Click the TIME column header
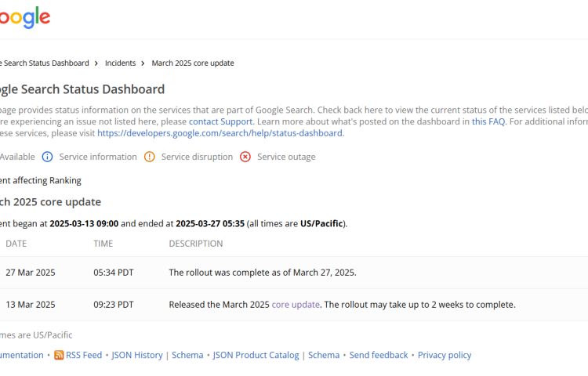 point(103,244)
